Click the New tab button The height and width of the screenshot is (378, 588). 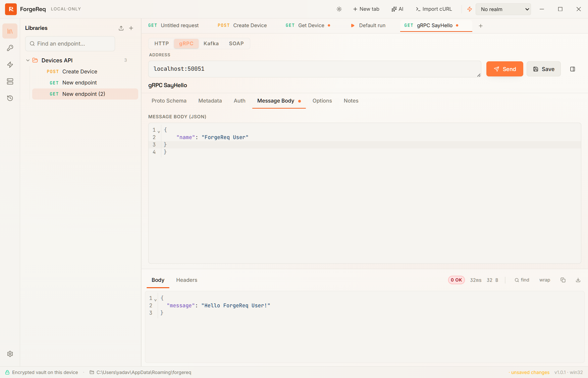366,9
